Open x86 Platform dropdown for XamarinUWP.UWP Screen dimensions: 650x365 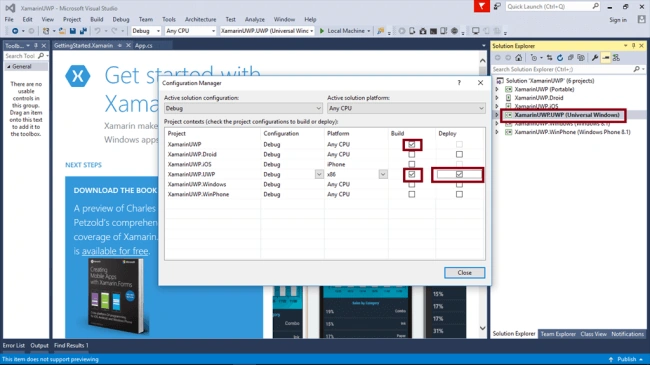point(383,174)
